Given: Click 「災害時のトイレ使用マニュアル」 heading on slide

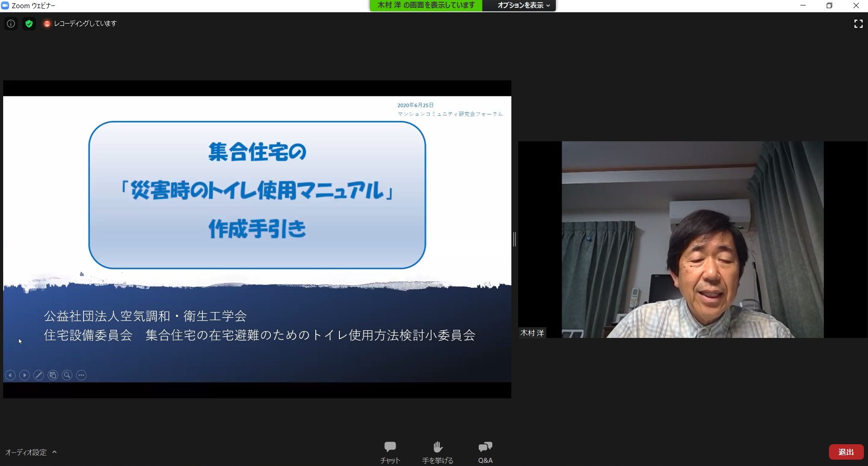Looking at the screenshot, I should coord(257,190).
